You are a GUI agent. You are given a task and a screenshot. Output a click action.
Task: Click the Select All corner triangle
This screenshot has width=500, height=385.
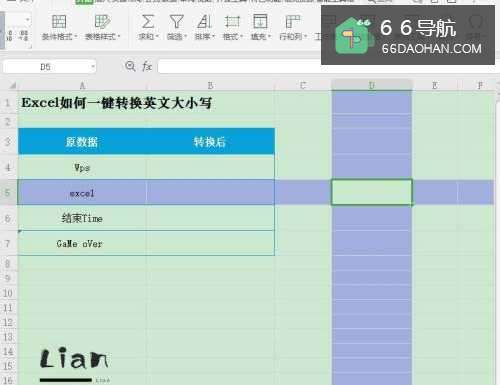pyautogui.click(x=12, y=86)
